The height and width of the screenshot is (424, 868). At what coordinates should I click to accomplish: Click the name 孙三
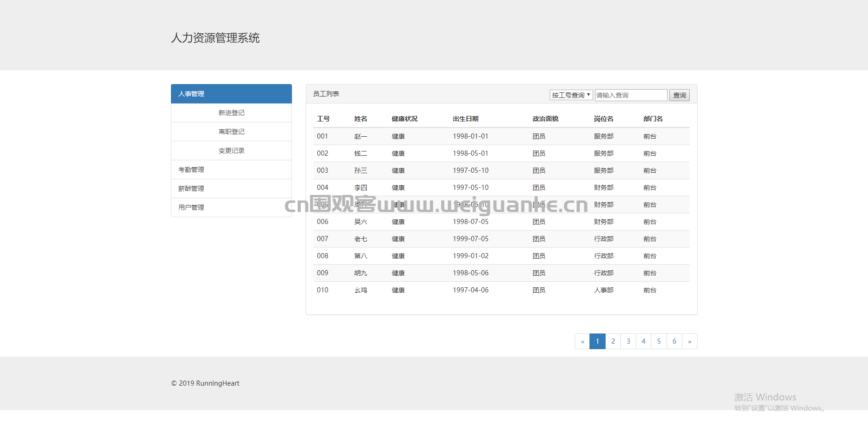click(x=361, y=170)
